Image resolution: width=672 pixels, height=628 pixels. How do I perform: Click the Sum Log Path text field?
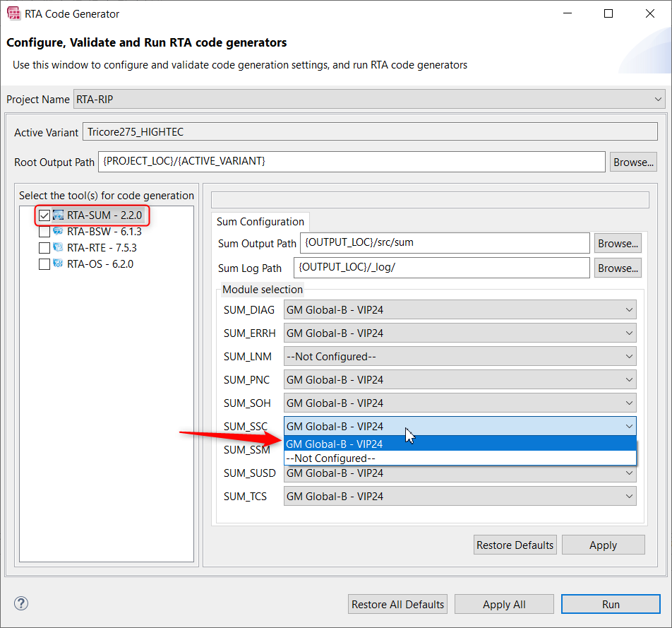point(441,268)
